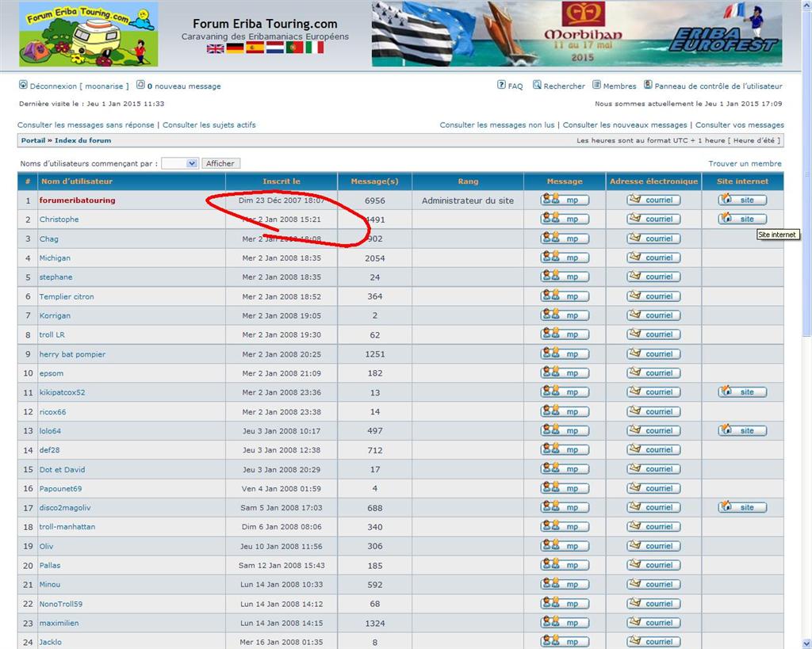Click the Italian flag icon
Viewport: 812px width, 649px height.
click(x=315, y=48)
